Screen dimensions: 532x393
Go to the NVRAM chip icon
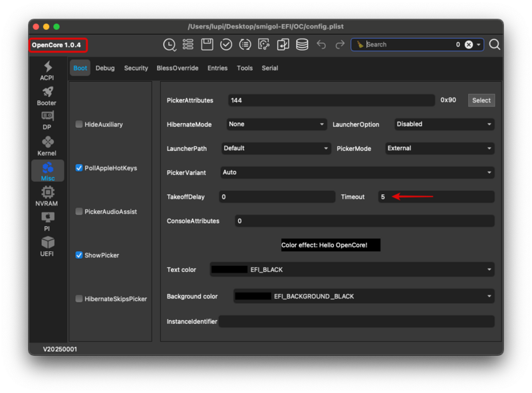coord(47,196)
